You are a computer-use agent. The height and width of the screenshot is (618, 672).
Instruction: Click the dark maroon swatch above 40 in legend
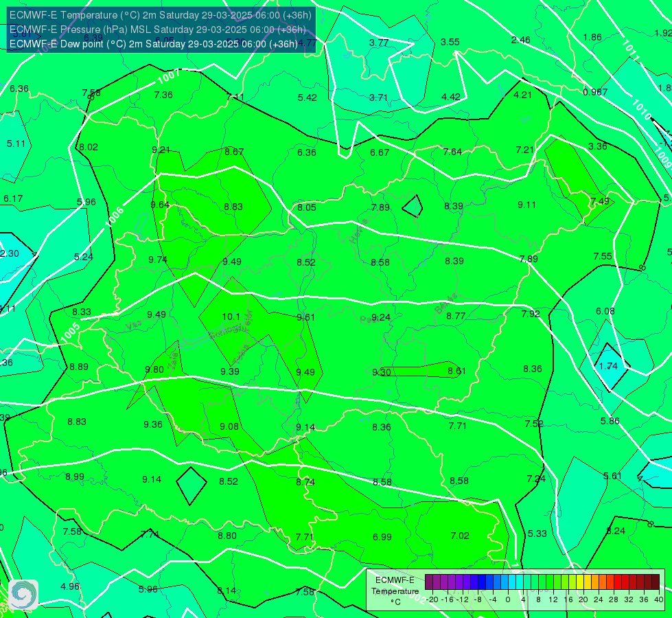coord(656,582)
